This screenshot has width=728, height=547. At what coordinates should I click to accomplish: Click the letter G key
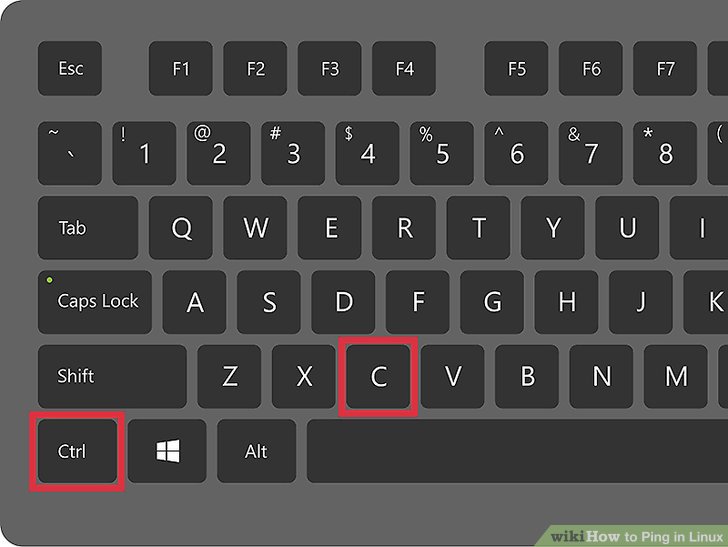[x=492, y=302]
